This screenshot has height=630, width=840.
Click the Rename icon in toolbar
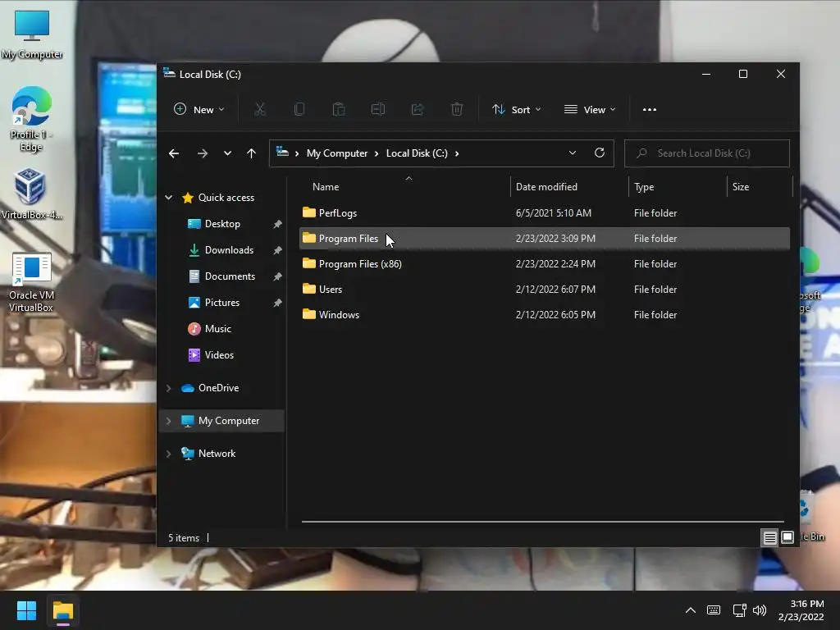point(378,109)
